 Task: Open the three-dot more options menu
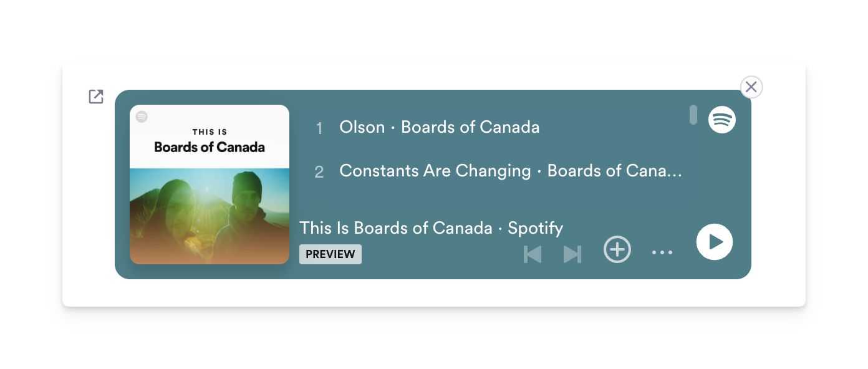662,252
